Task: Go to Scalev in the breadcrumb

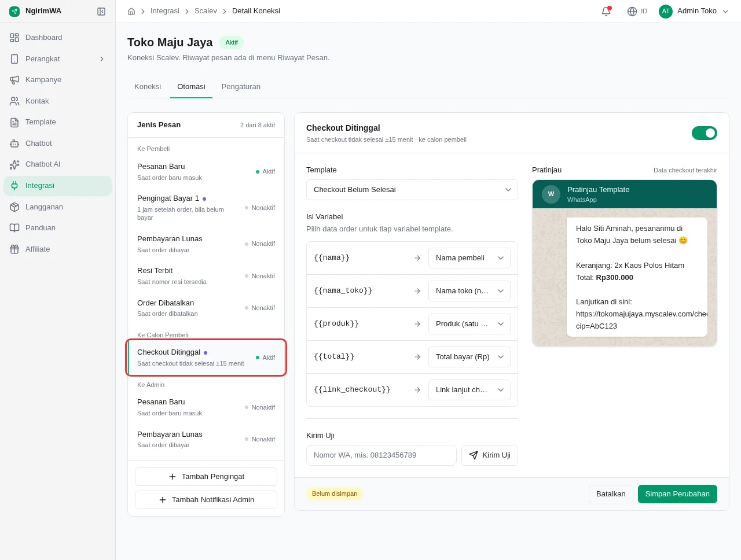Action: (206, 11)
